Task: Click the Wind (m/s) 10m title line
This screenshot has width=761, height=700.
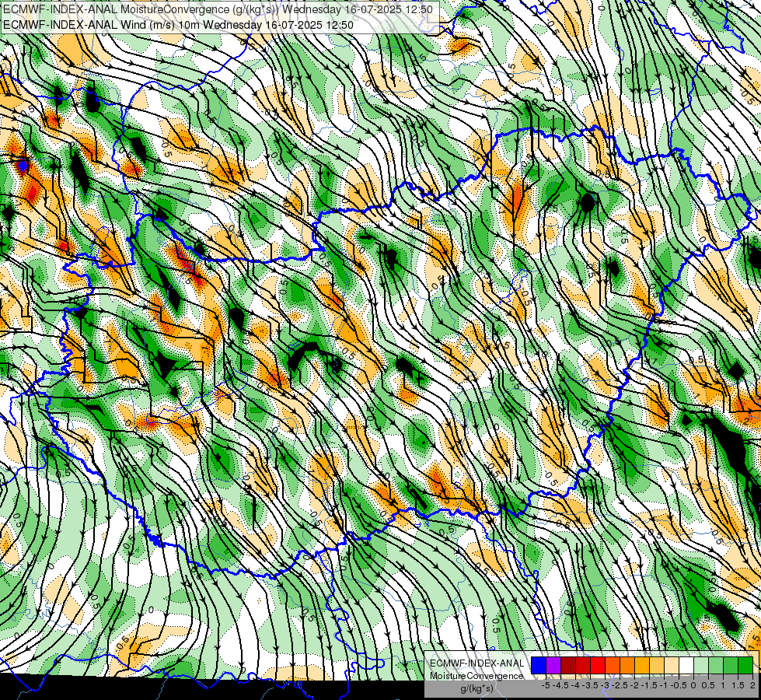Action: tap(178, 24)
